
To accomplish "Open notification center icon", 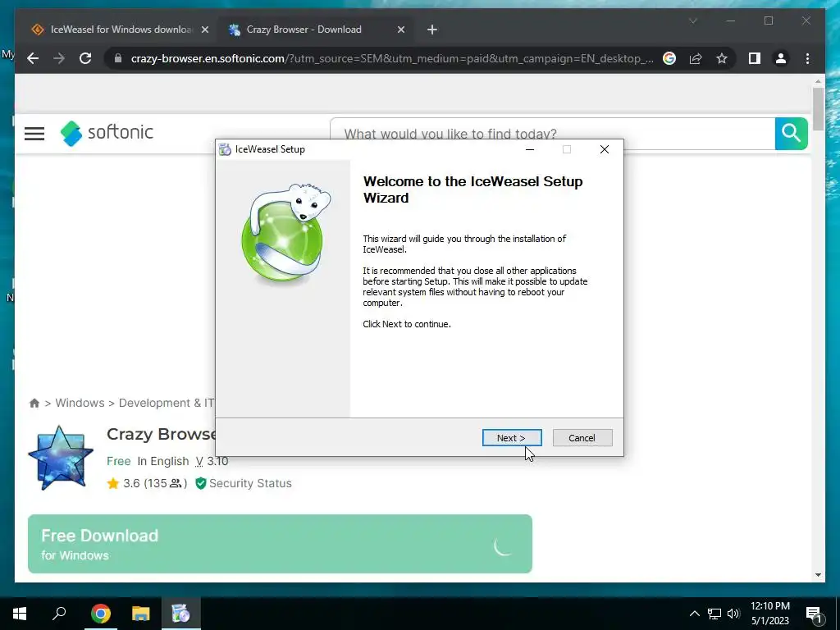I will 814,614.
